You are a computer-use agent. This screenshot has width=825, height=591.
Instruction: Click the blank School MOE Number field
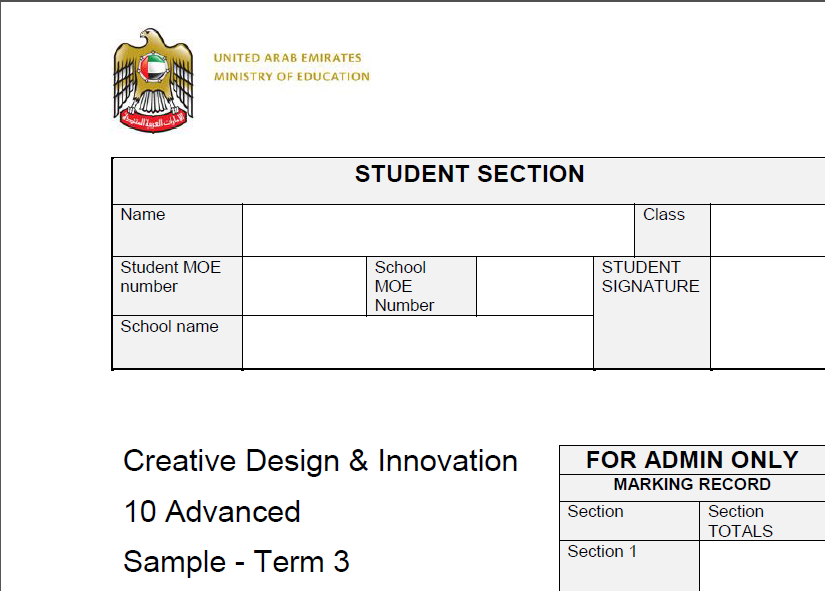534,286
